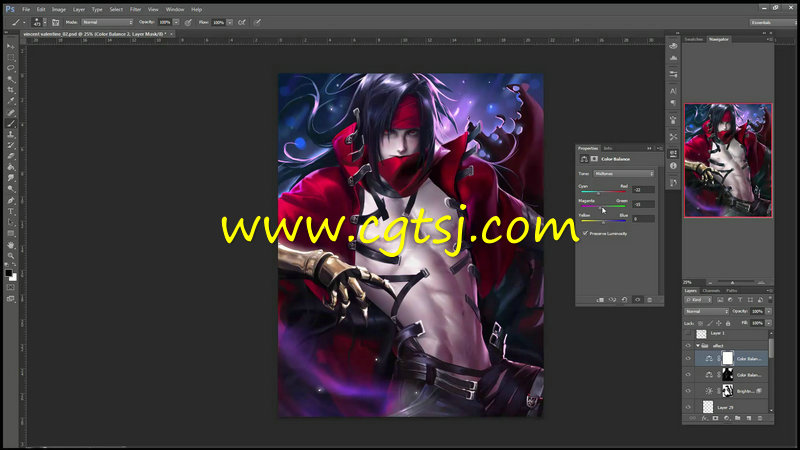Viewport: 800px width, 450px height.
Task: Click the Yellow-Blue slider track
Action: (604, 221)
